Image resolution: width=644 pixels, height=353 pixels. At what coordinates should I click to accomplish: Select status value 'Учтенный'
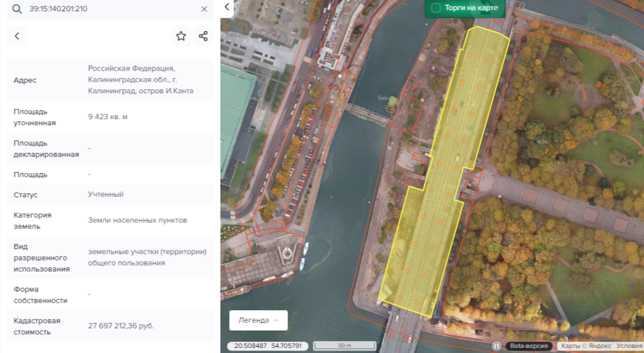click(x=106, y=194)
